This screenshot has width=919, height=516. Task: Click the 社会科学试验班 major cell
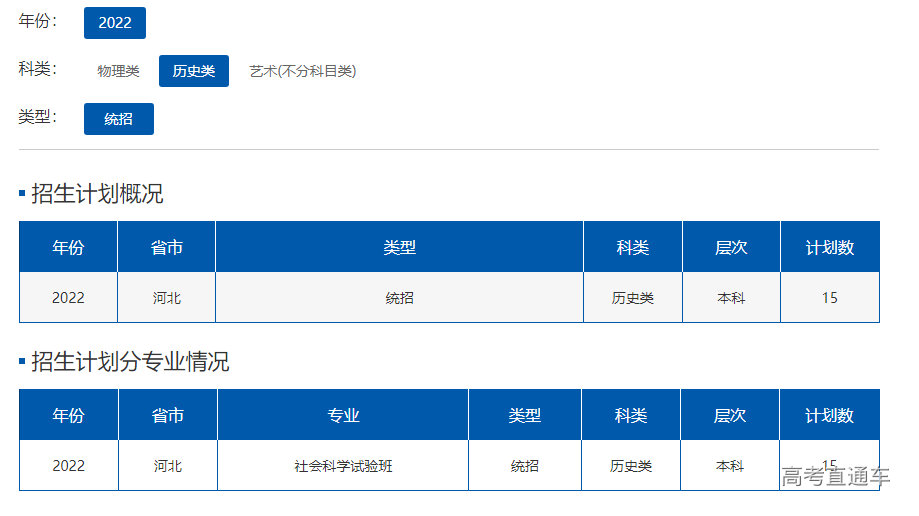[343, 466]
